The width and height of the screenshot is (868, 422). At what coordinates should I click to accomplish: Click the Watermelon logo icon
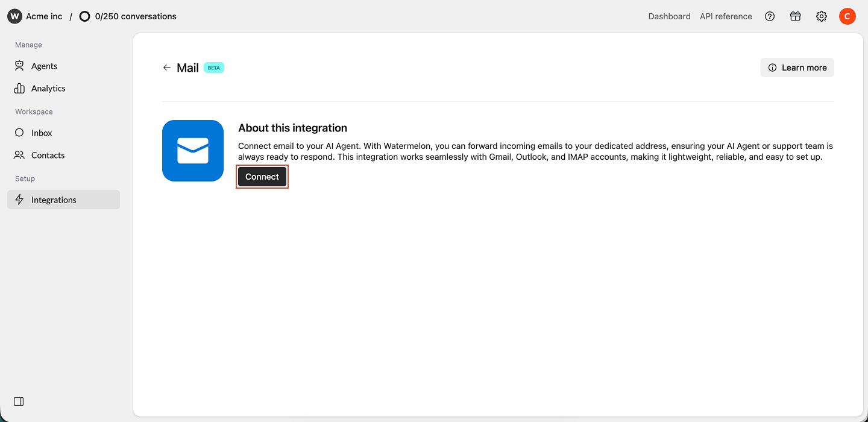click(x=14, y=16)
